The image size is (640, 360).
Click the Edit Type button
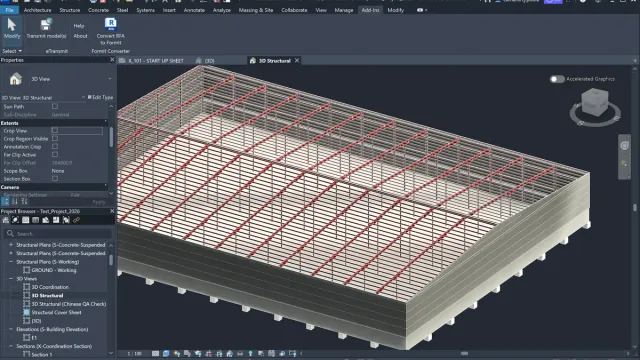(100, 98)
